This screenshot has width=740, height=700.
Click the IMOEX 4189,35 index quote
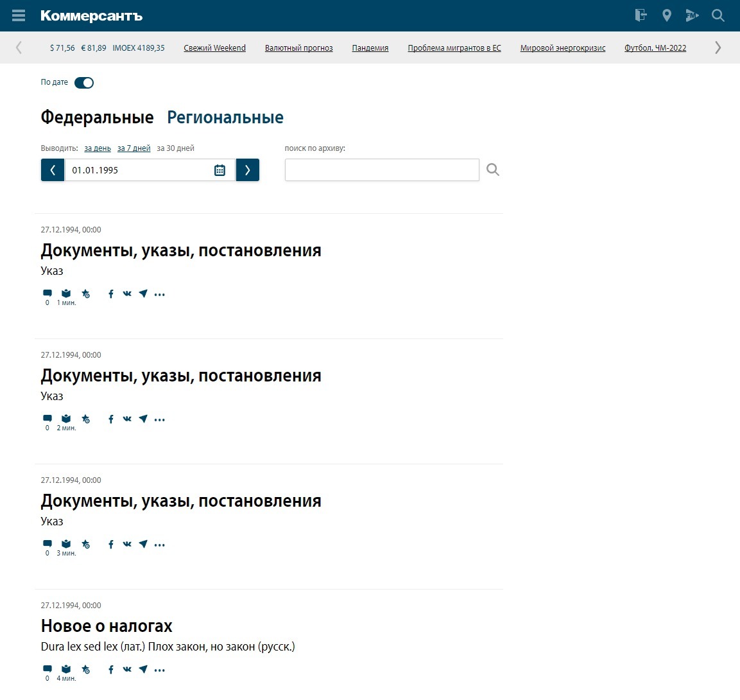pos(139,48)
